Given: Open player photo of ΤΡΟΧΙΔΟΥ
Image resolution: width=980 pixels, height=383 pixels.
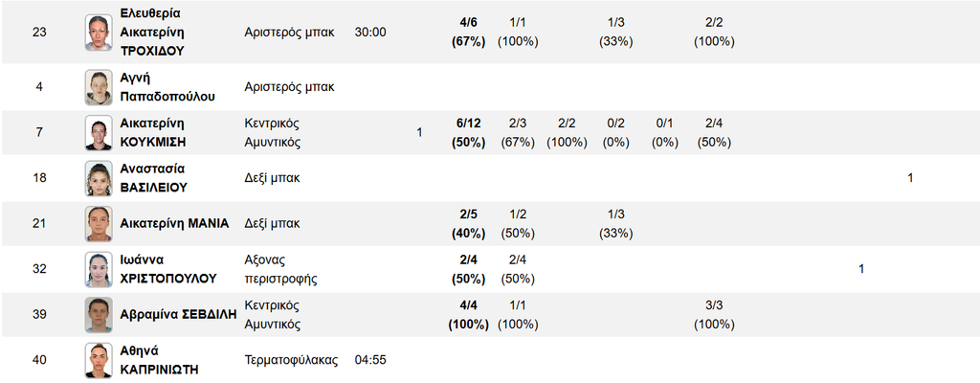Looking at the screenshot, I should tap(99, 32).
